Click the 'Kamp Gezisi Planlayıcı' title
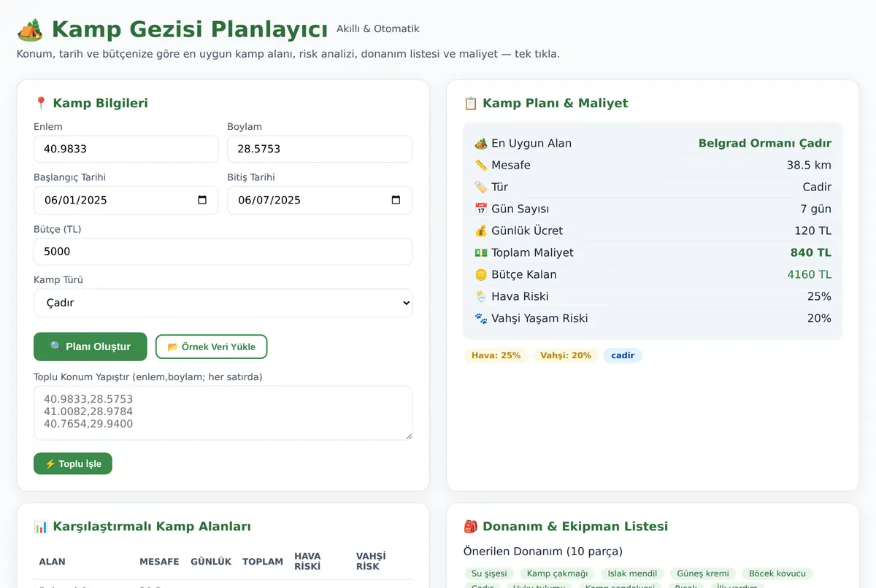 [190, 30]
